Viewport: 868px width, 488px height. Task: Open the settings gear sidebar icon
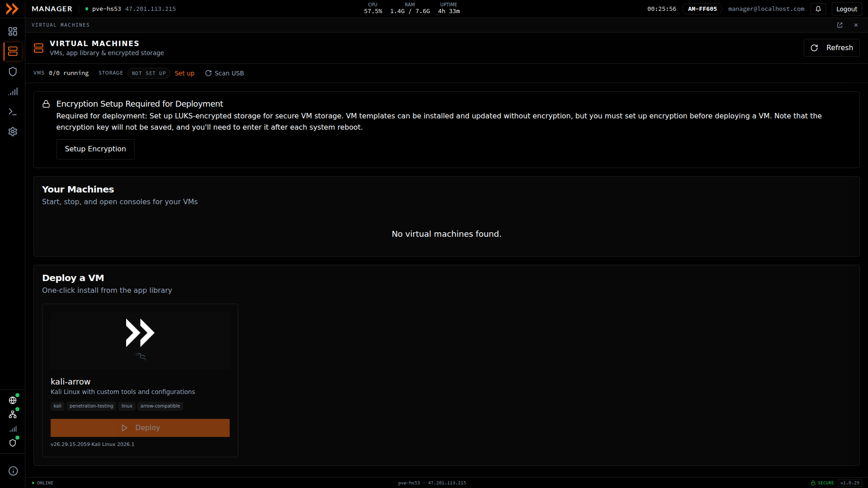click(13, 131)
